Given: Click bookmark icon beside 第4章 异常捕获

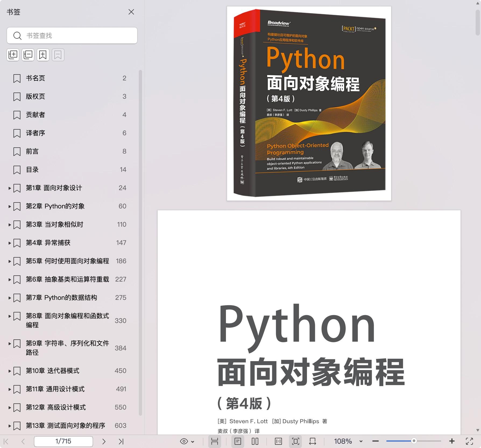Looking at the screenshot, I should click(17, 243).
